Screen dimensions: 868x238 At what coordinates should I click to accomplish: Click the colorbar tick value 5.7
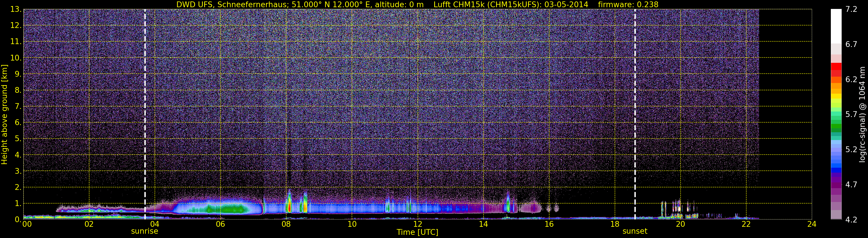pos(851,115)
